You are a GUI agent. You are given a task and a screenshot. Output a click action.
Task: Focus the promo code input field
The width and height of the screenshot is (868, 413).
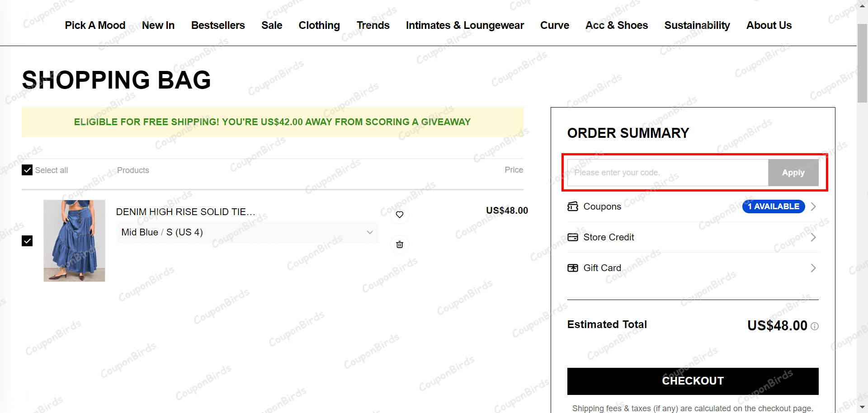668,173
